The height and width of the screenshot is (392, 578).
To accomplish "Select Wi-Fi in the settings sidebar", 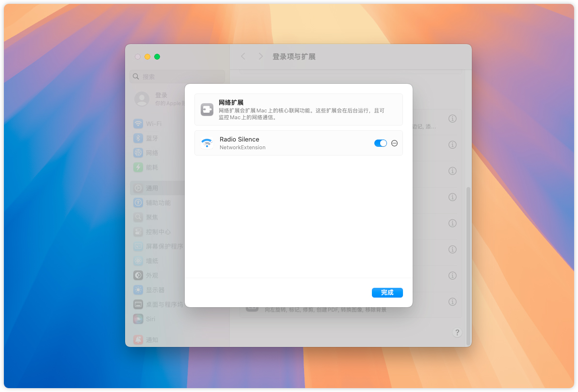I will coord(159,124).
